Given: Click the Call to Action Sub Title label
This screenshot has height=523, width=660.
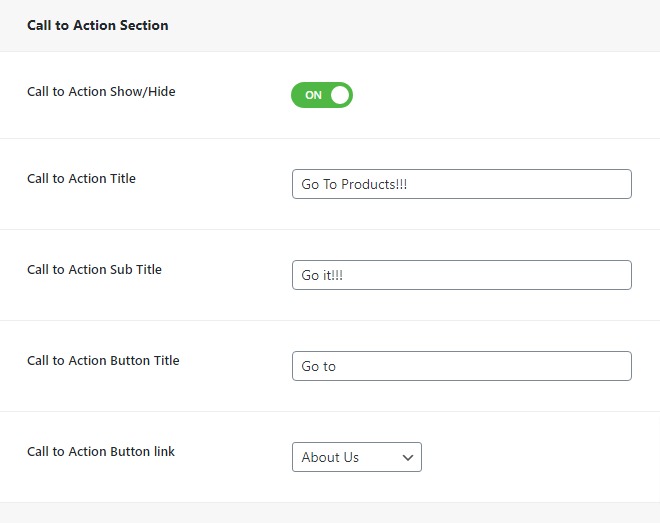Looking at the screenshot, I should [94, 269].
